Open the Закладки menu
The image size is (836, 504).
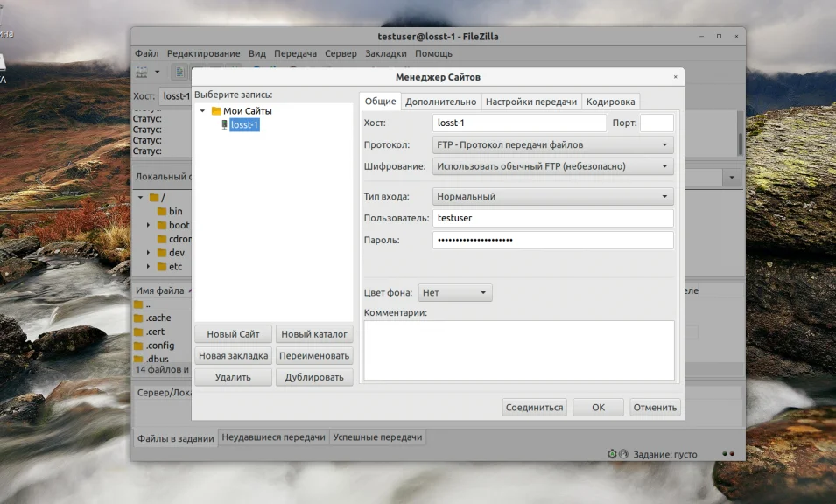tap(386, 53)
